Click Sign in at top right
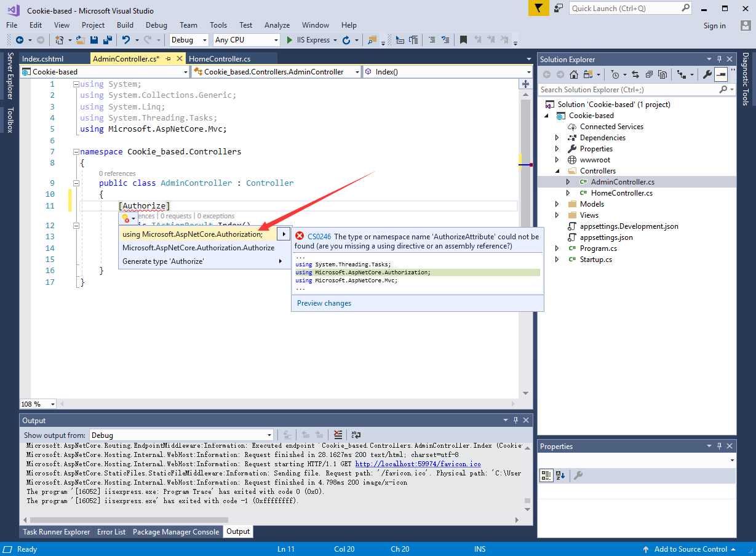Screen dimensions: 756x556 715,26
